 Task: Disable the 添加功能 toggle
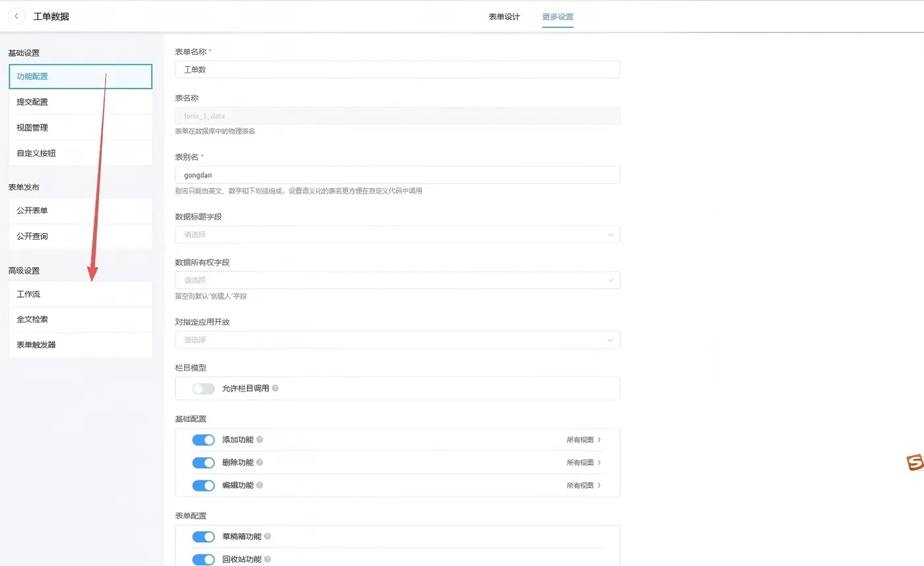(201, 439)
